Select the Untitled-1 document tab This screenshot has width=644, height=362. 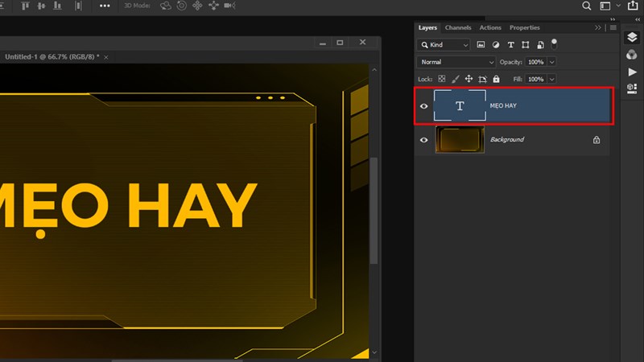[52, 56]
